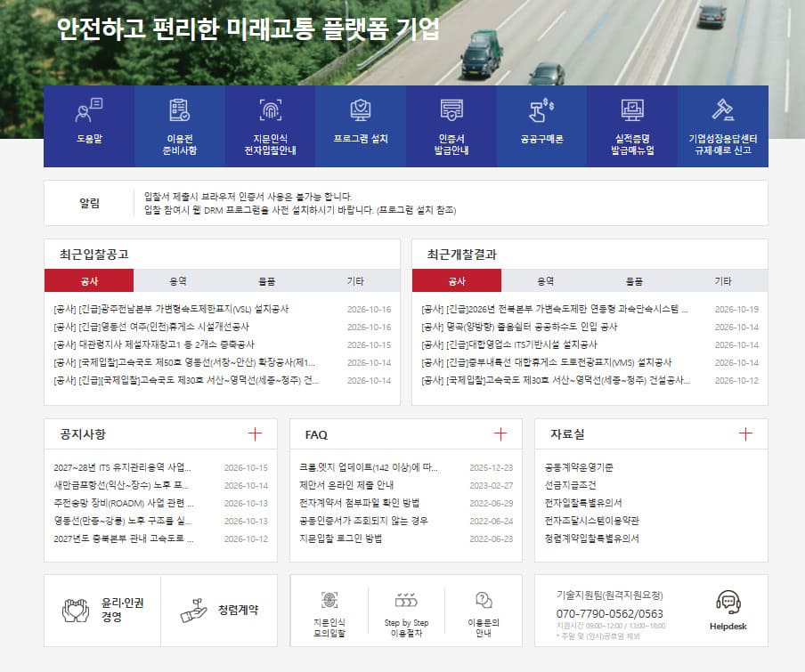Open 명곡(양방향) 졸음쉼터 공공하수도 인입 공사 result

pos(519,327)
